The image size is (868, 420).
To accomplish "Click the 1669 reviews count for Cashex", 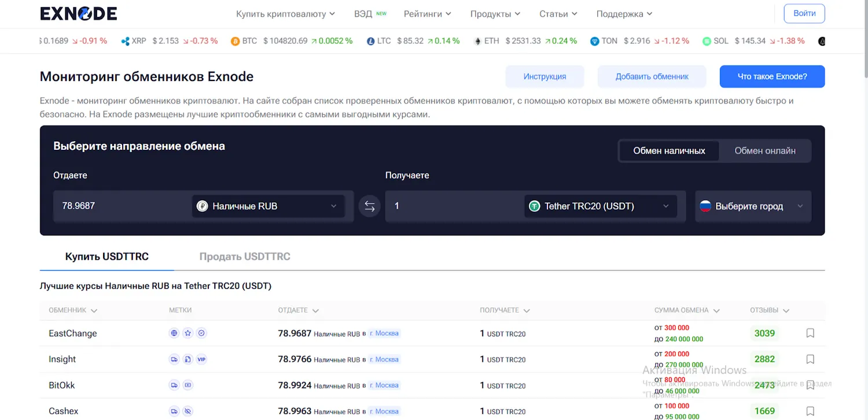I will point(764,411).
